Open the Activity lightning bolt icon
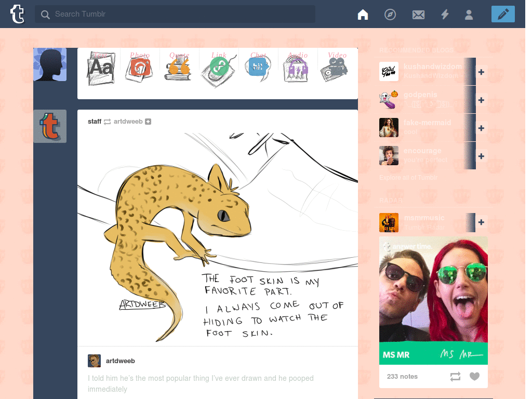Image resolution: width=532 pixels, height=399 pixels. 445,15
